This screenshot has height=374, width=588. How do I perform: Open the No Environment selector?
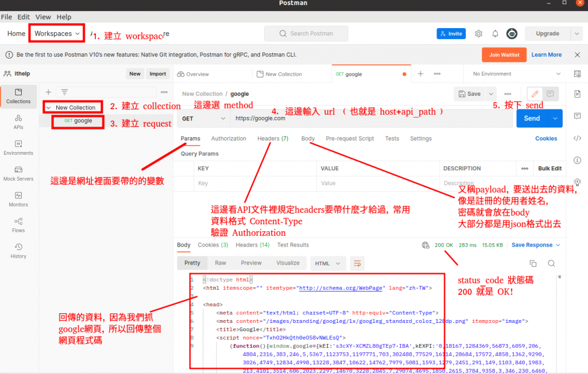(x=516, y=74)
